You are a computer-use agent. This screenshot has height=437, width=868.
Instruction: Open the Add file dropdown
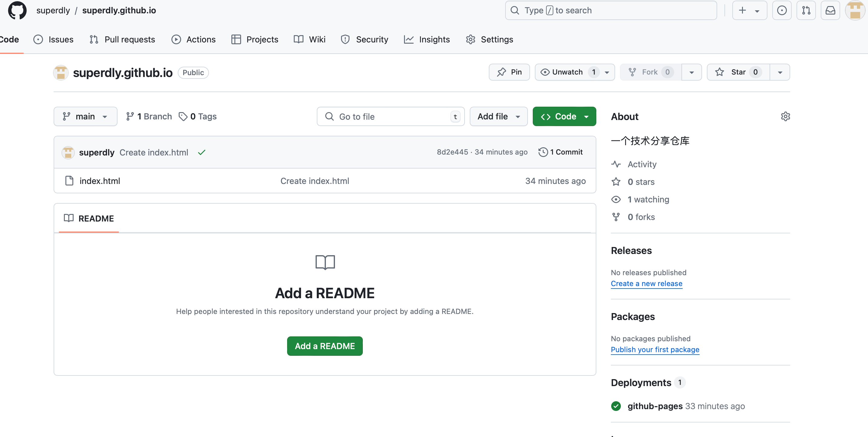coord(499,117)
